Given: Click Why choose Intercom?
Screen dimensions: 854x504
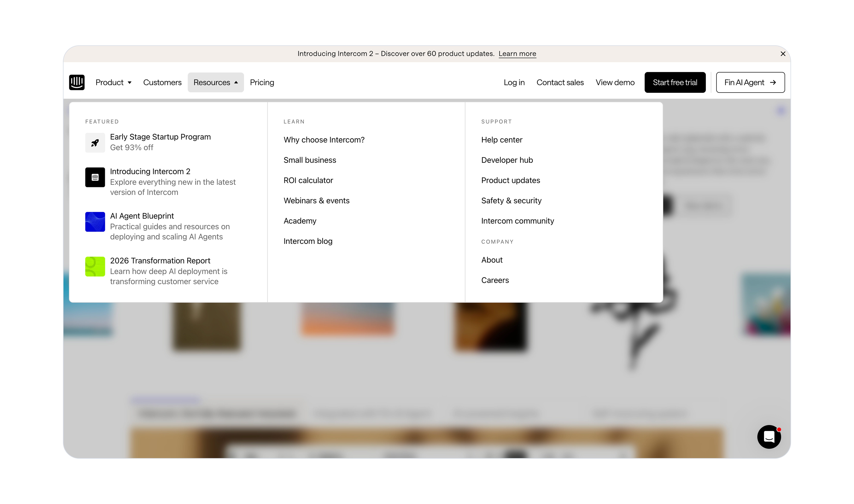Looking at the screenshot, I should tap(324, 140).
